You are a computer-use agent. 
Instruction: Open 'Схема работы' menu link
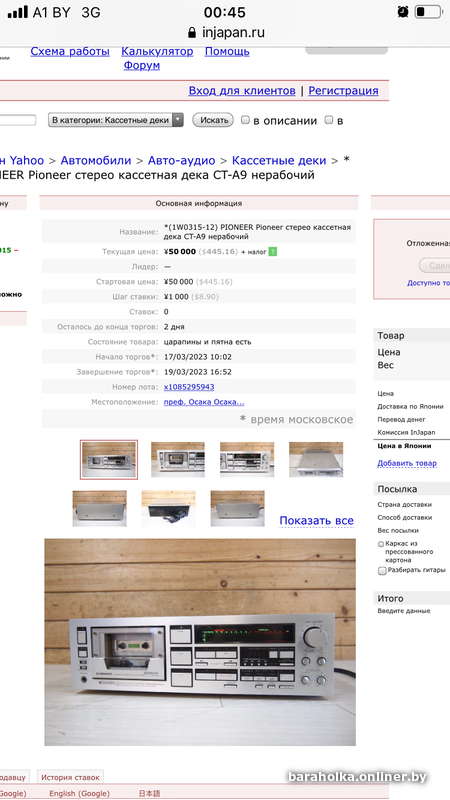click(x=70, y=52)
